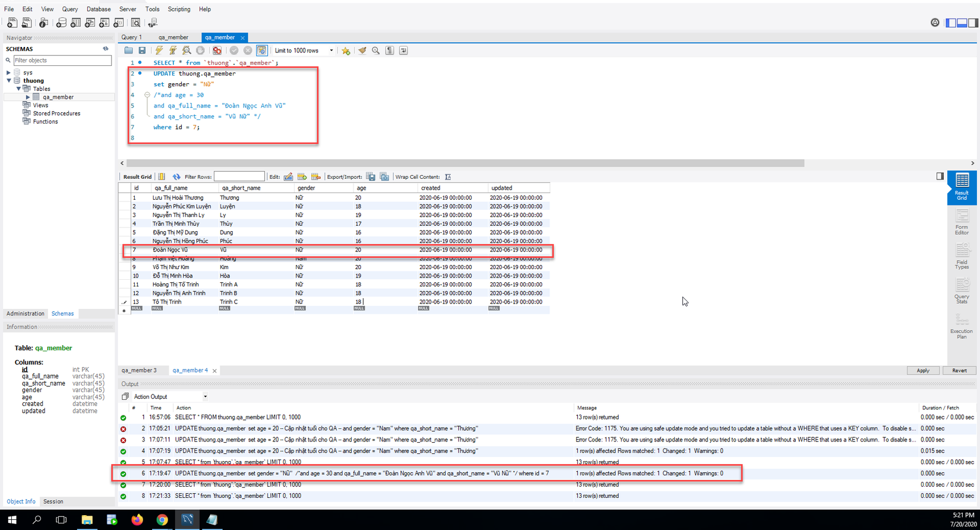Open a script file in this editor

[128, 51]
